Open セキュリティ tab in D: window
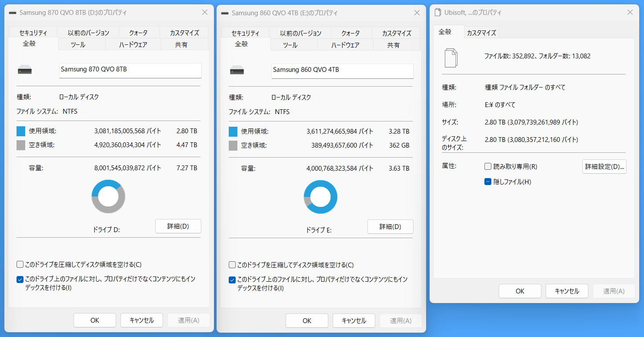This screenshot has height=337, width=644. tap(33, 33)
